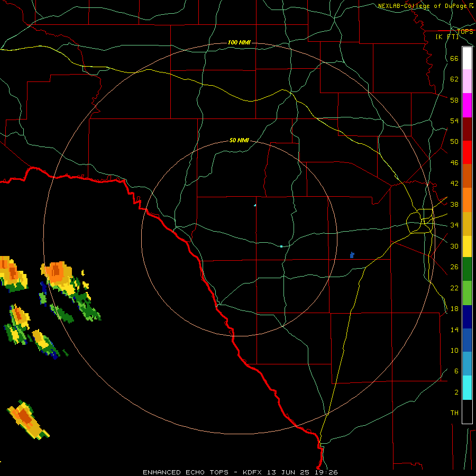Image resolution: width=476 pixels, height=476 pixels.
Task: Select the dark maroon legend swatch
Action: click(467, 129)
